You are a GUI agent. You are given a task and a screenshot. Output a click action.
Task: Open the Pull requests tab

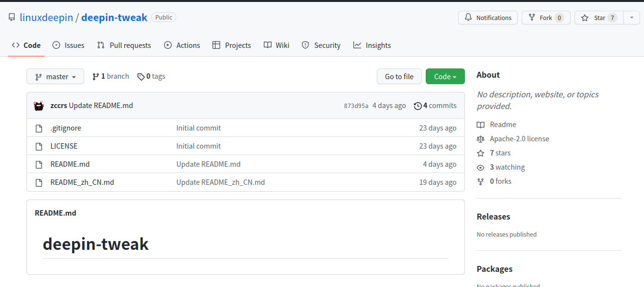pyautogui.click(x=124, y=45)
